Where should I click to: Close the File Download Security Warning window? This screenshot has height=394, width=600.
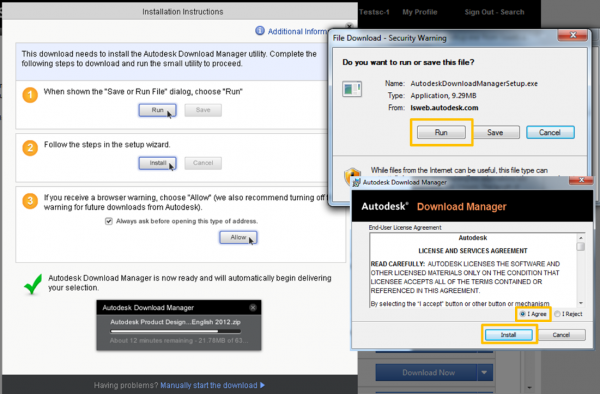[x=573, y=35]
